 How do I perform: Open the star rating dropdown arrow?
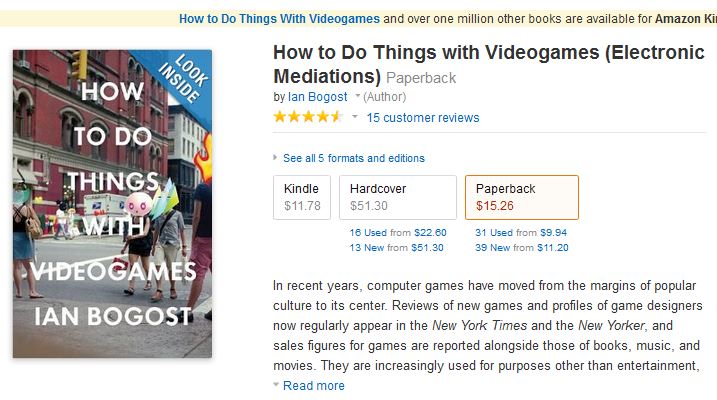(x=355, y=117)
